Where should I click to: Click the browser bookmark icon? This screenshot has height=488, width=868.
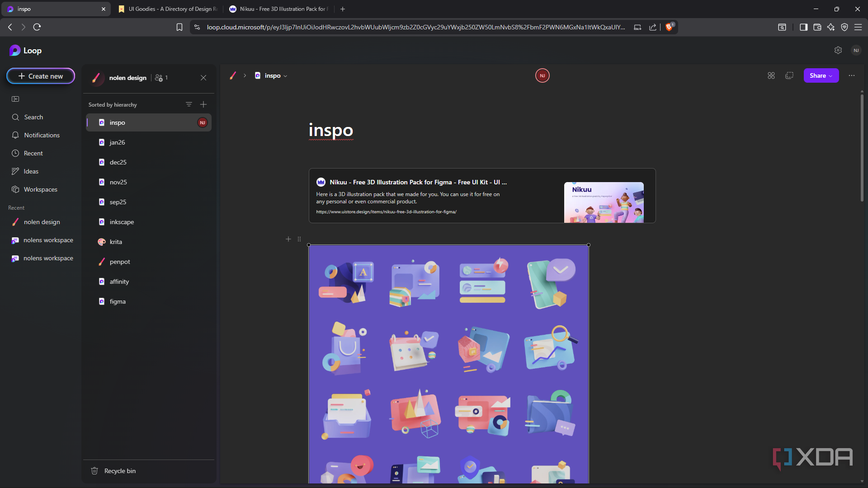tap(179, 27)
